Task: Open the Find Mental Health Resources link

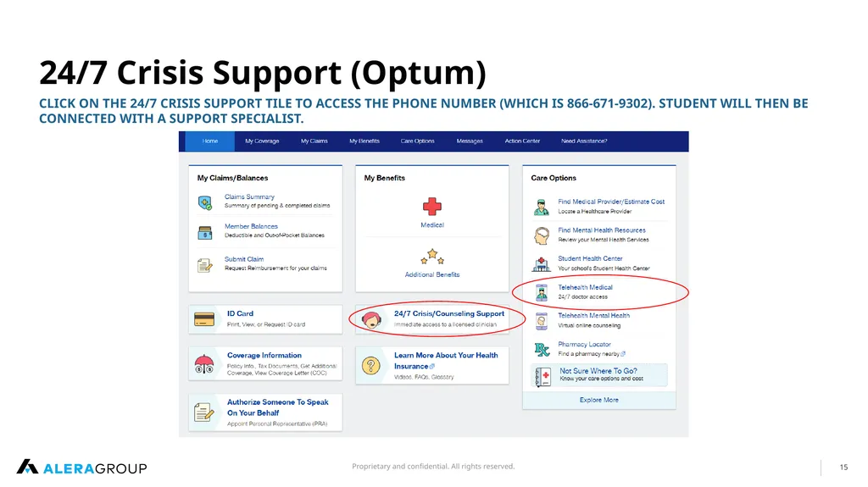Action: (602, 230)
